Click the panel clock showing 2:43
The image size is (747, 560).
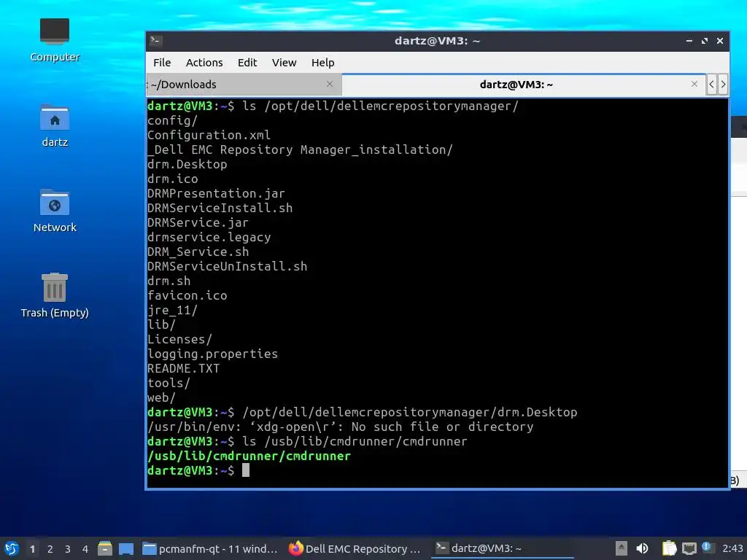[x=732, y=548]
